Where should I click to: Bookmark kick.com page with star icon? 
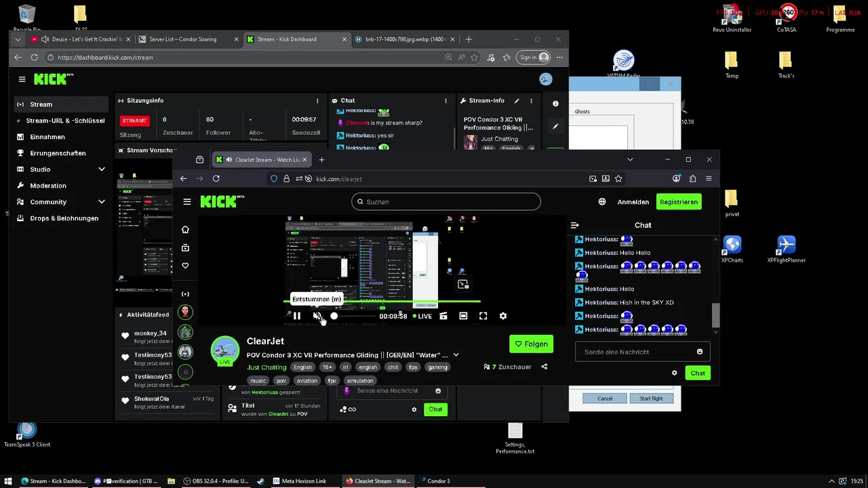[x=618, y=179]
